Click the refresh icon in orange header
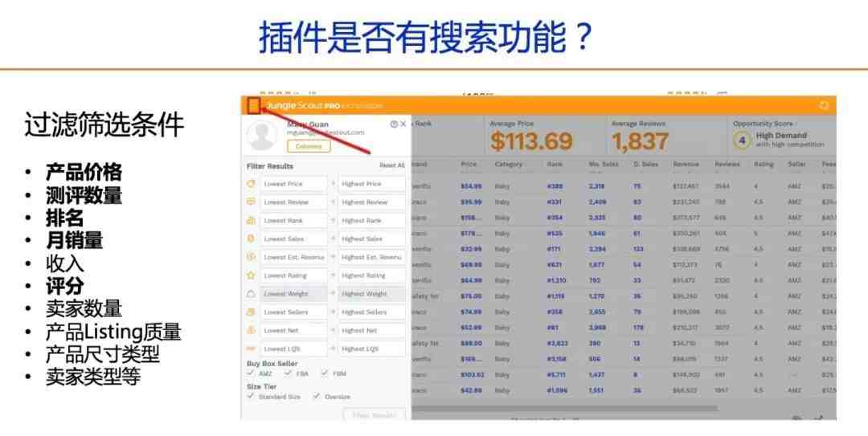This screenshot has height=436, width=868. [x=824, y=106]
